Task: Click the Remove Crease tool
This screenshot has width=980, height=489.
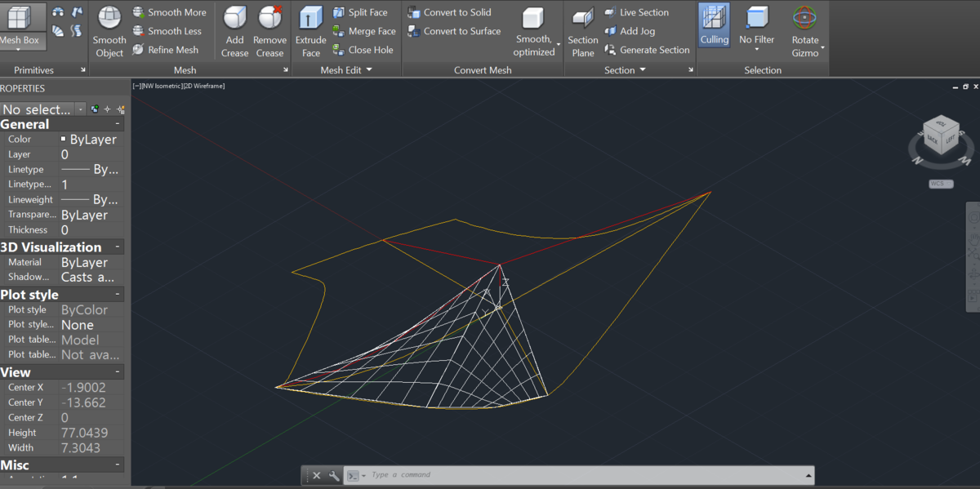Action: coord(269,32)
